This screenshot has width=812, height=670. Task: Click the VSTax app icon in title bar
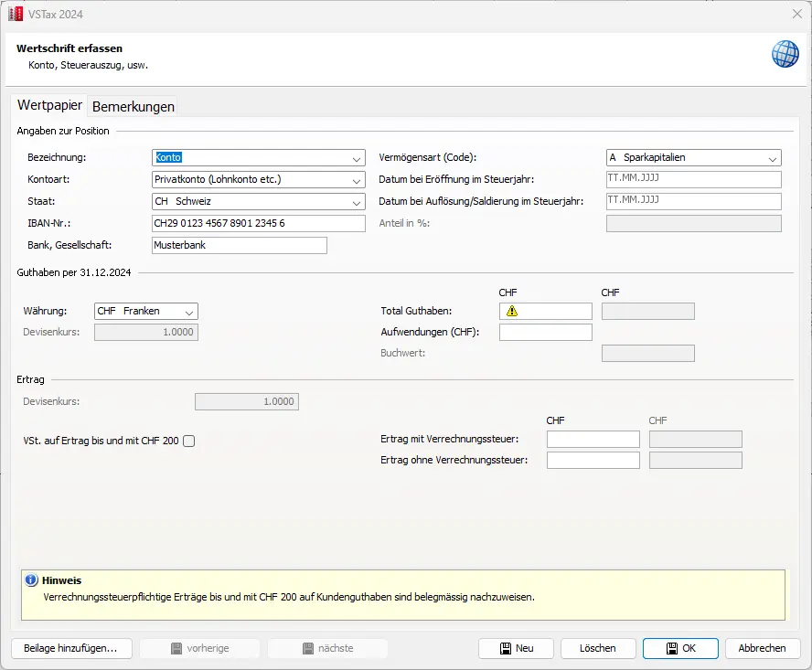pyautogui.click(x=15, y=15)
